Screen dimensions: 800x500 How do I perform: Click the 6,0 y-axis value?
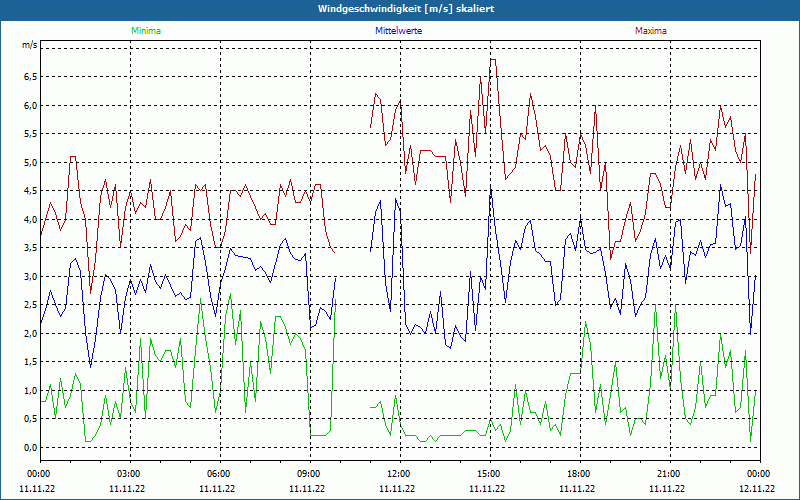(30, 105)
